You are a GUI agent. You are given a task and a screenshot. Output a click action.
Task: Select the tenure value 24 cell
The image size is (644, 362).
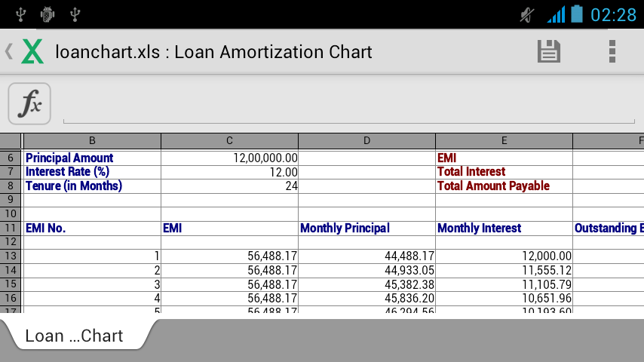coord(229,186)
